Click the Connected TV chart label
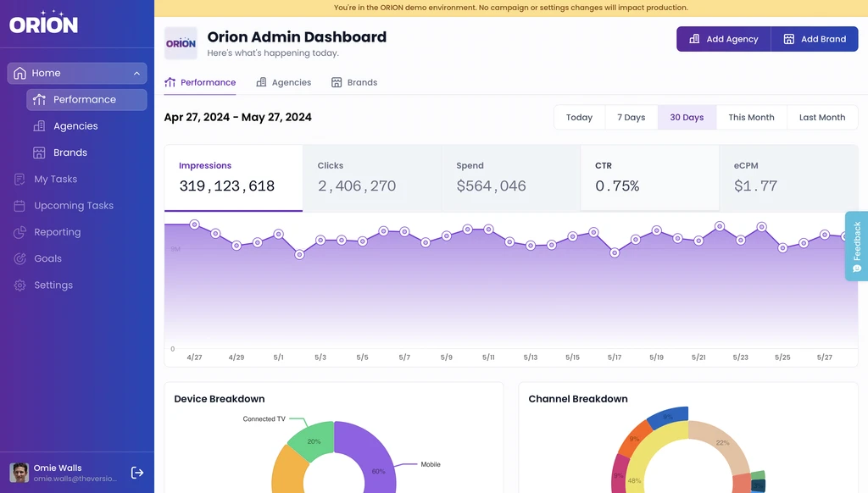Viewport: 868px width, 493px height. 264,418
